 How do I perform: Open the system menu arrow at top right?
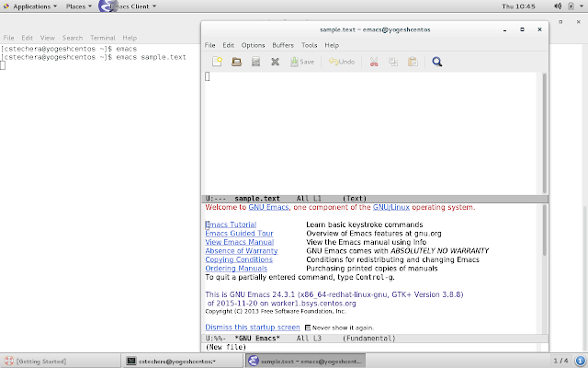pos(582,6)
